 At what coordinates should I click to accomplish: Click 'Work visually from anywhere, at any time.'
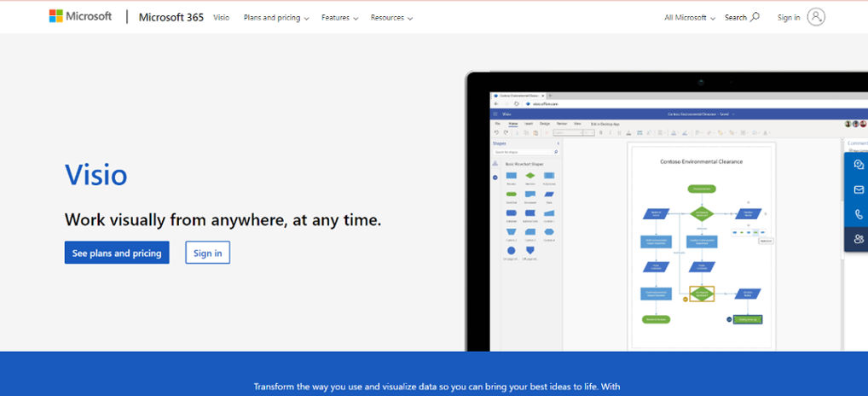pyautogui.click(x=223, y=220)
